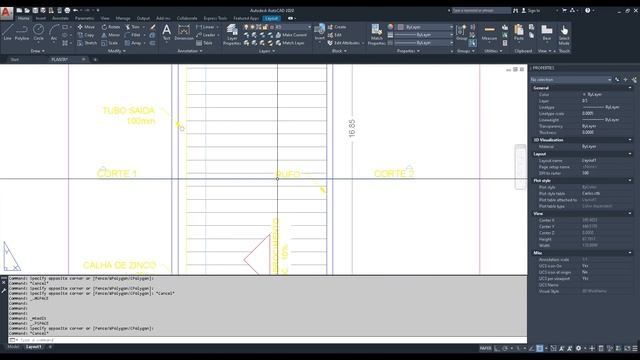
Task: Click the Linear dimension tool
Action: pyautogui.click(x=205, y=27)
